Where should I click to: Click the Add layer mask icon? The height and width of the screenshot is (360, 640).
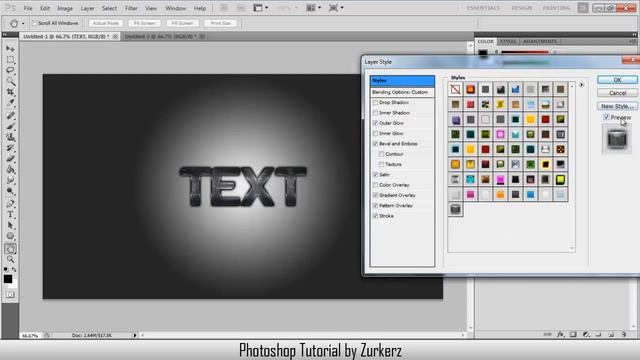(x=573, y=334)
